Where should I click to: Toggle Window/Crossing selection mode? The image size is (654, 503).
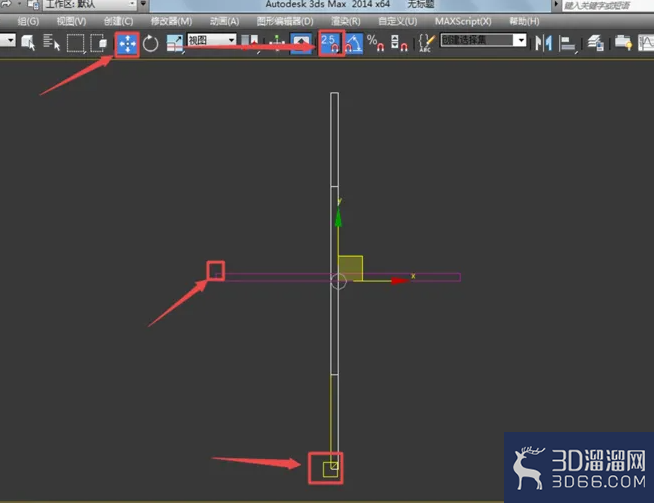[99, 43]
